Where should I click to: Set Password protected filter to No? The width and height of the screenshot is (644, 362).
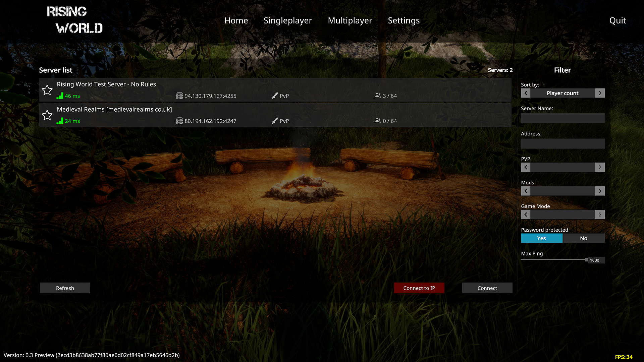tap(584, 238)
